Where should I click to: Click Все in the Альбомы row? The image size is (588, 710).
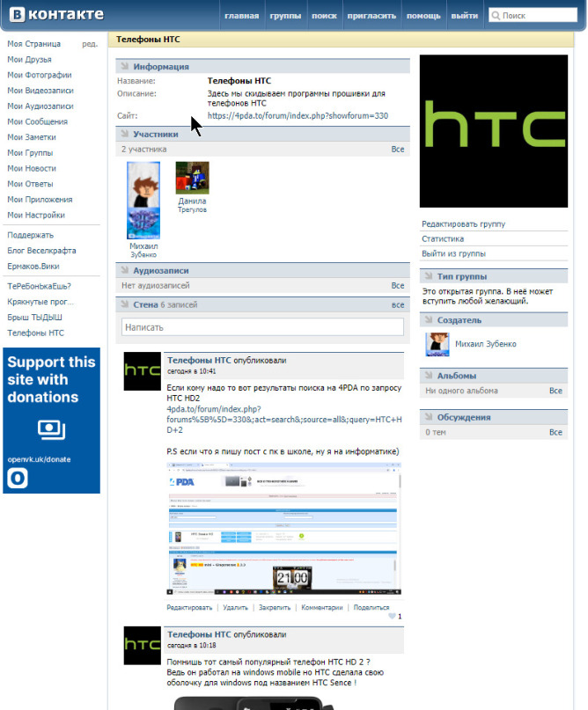[x=555, y=391]
